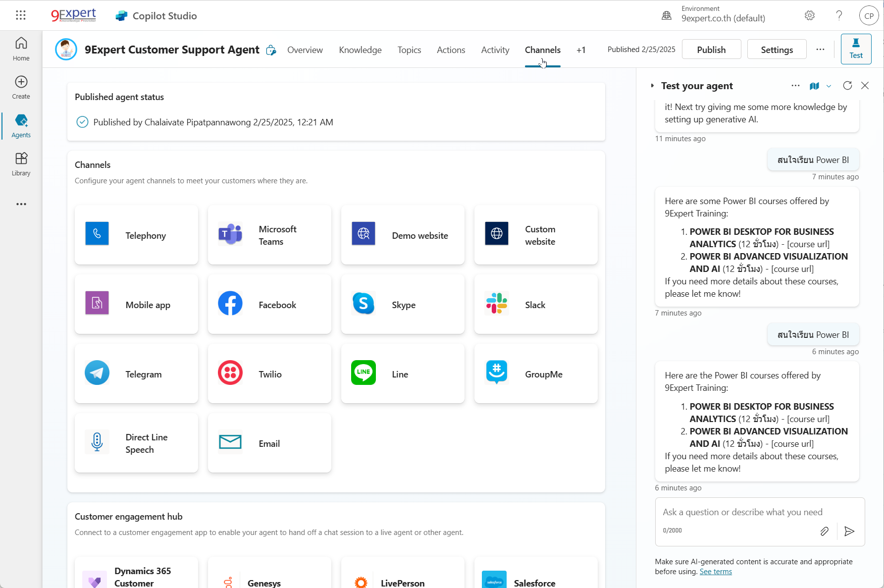The height and width of the screenshot is (588, 884).
Task: Open the See terms link
Action: (715, 572)
